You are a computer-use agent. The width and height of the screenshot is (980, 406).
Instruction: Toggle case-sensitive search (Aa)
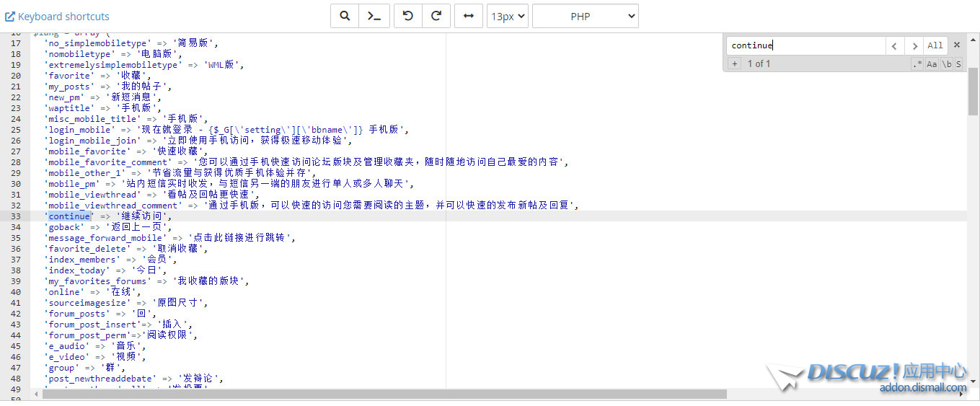click(932, 64)
